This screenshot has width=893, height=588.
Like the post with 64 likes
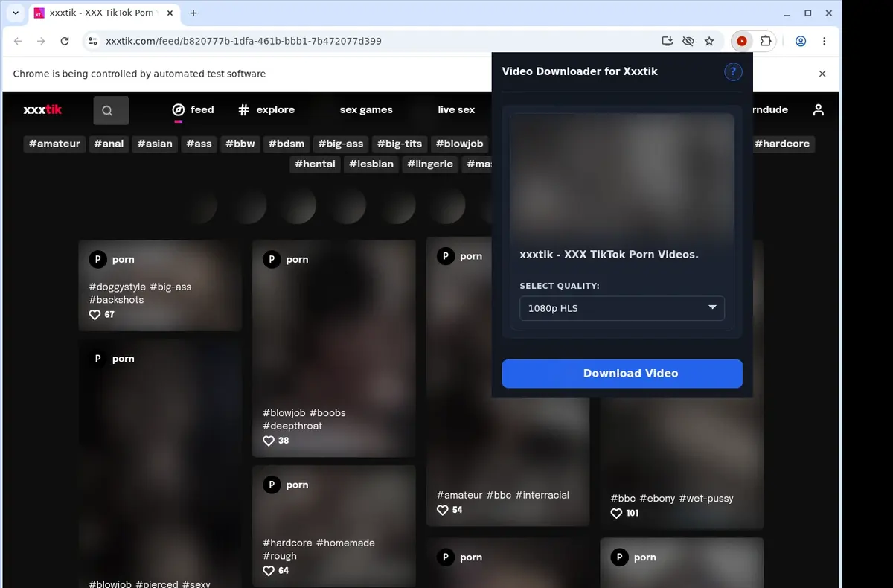[269, 571]
